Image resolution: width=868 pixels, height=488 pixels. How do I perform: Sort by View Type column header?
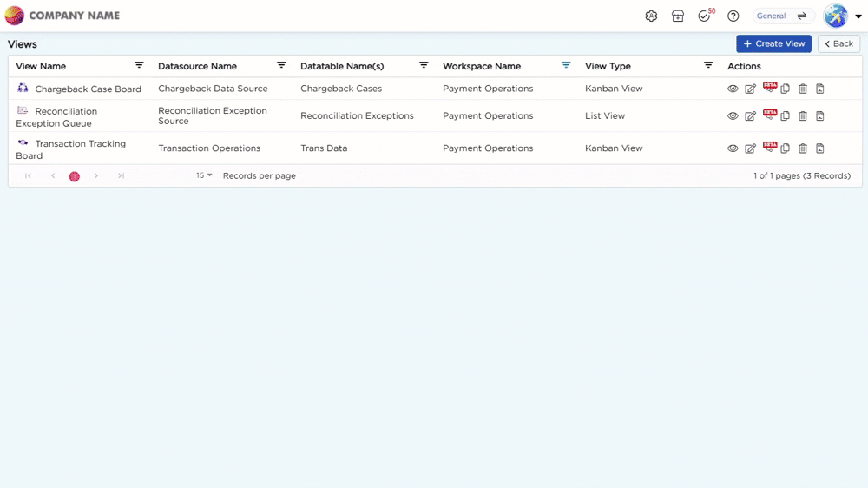click(x=608, y=66)
